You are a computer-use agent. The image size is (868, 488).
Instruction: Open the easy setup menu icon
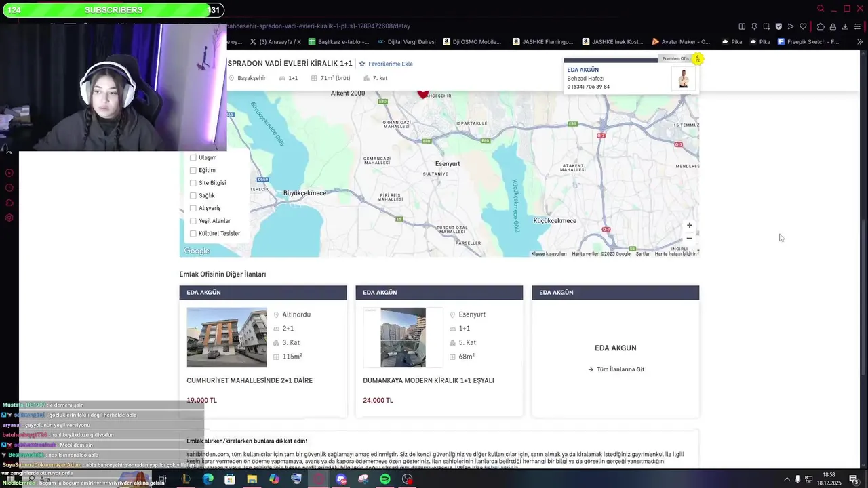[x=857, y=26]
